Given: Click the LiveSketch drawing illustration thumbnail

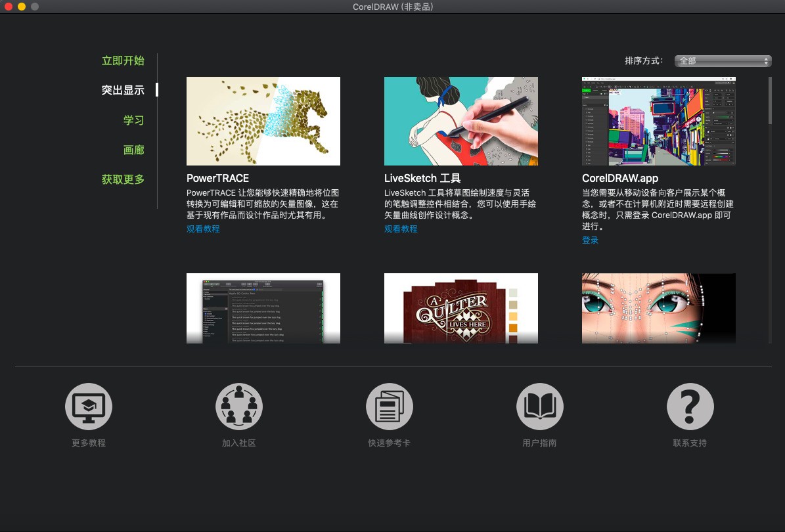Looking at the screenshot, I should (460, 121).
